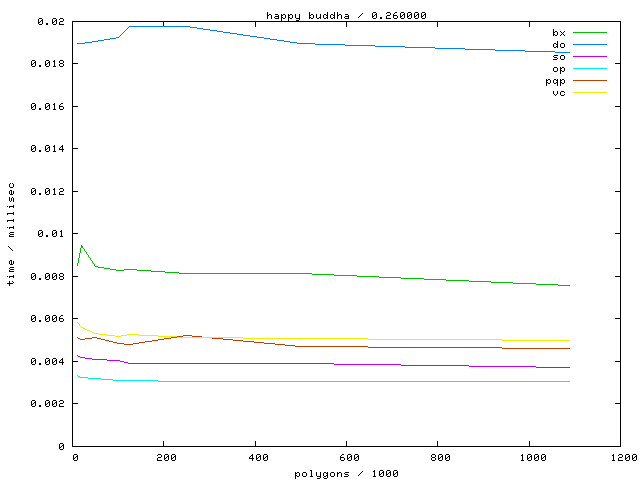The height and width of the screenshot is (480, 640).
Task: Click the red line sample beside pqp
Action: (x=589, y=81)
